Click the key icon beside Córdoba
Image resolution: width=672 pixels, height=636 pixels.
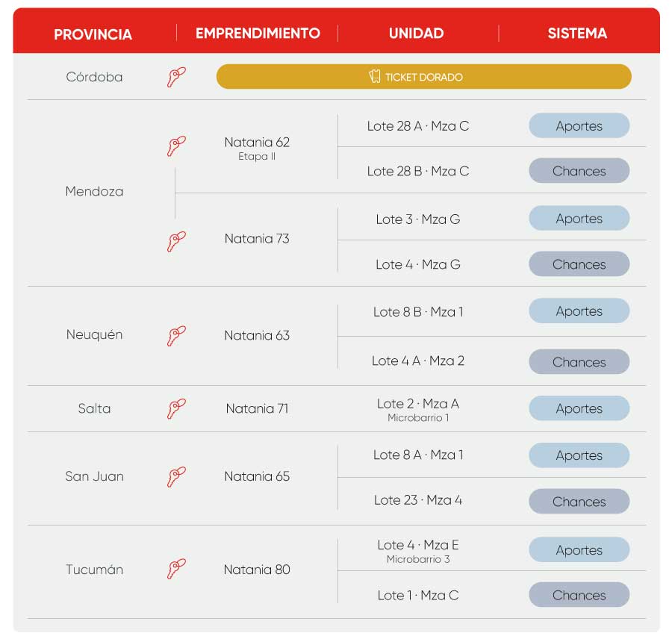[x=176, y=77]
